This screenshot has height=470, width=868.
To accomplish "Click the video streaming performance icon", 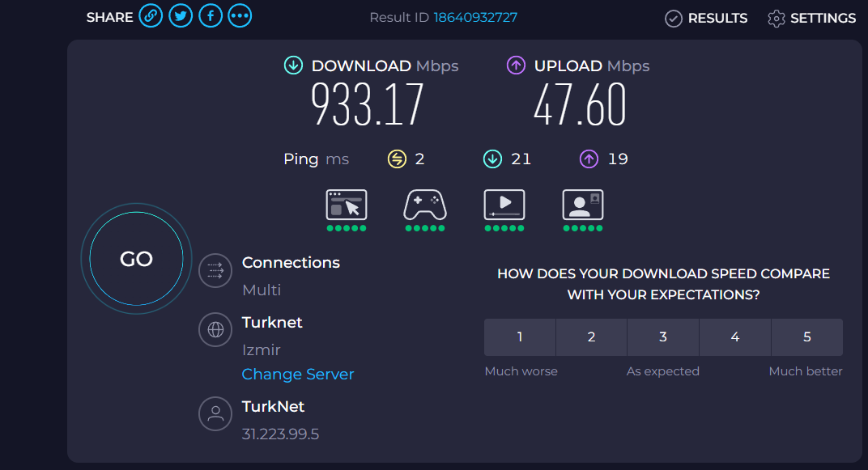I will pos(504,205).
